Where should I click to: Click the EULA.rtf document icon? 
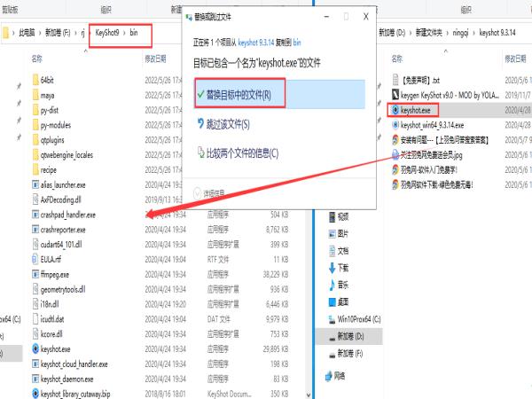click(35, 259)
